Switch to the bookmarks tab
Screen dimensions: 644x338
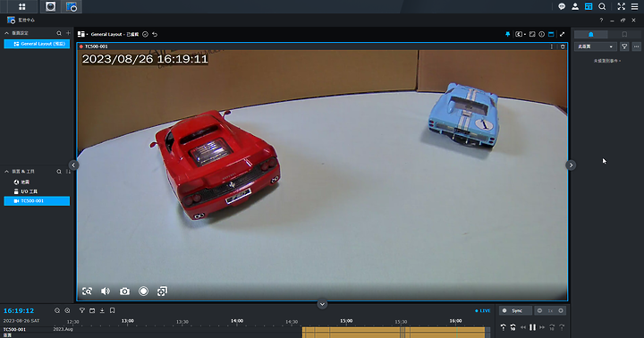point(624,35)
